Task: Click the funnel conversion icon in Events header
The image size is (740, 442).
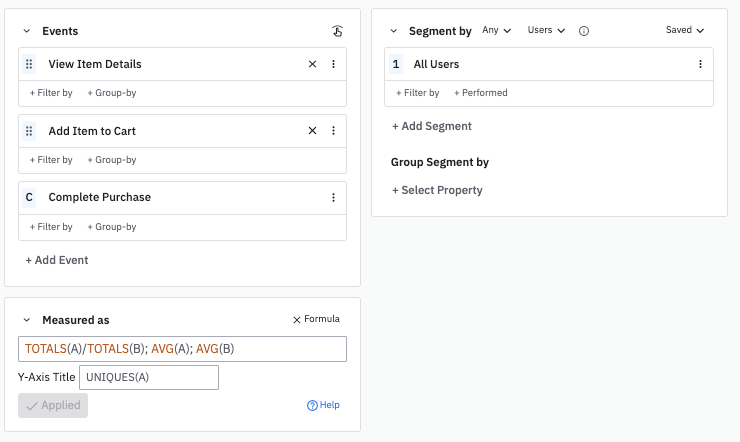Action: (337, 31)
